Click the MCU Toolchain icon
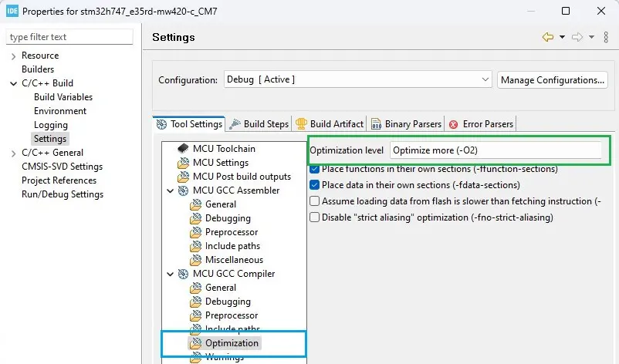Image resolution: width=619 pixels, height=364 pixels. [184, 149]
